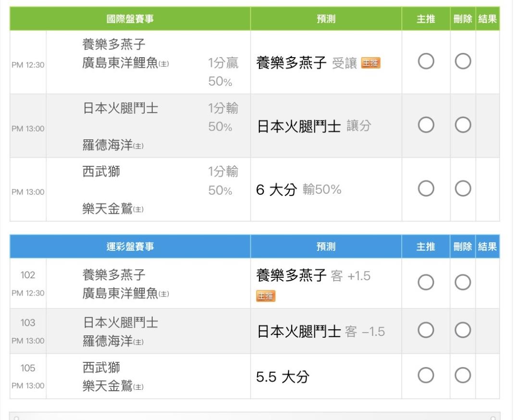Click the 運彩盤賽事 blue header
Viewport: 519px width, 420px height.
click(130, 247)
